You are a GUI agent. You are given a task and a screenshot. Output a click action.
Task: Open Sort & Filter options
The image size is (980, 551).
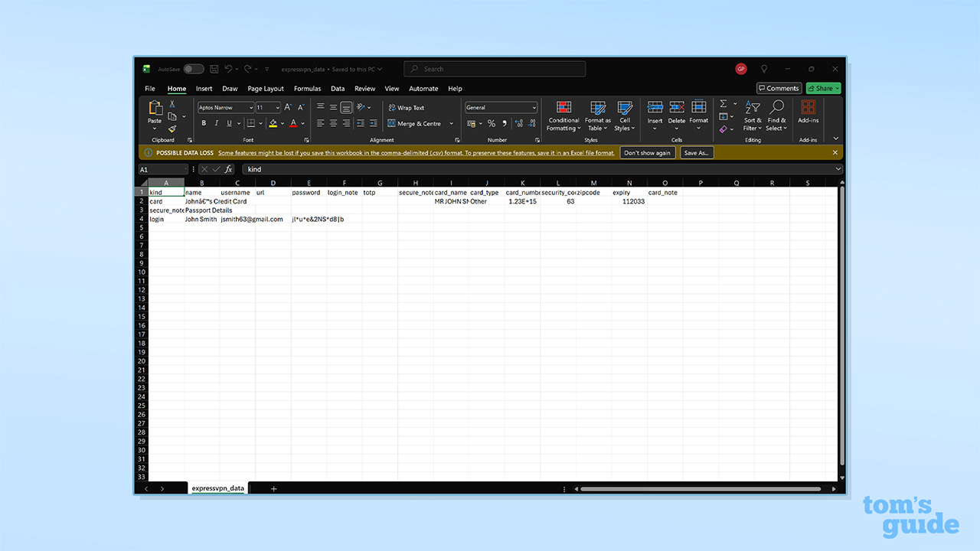753,116
